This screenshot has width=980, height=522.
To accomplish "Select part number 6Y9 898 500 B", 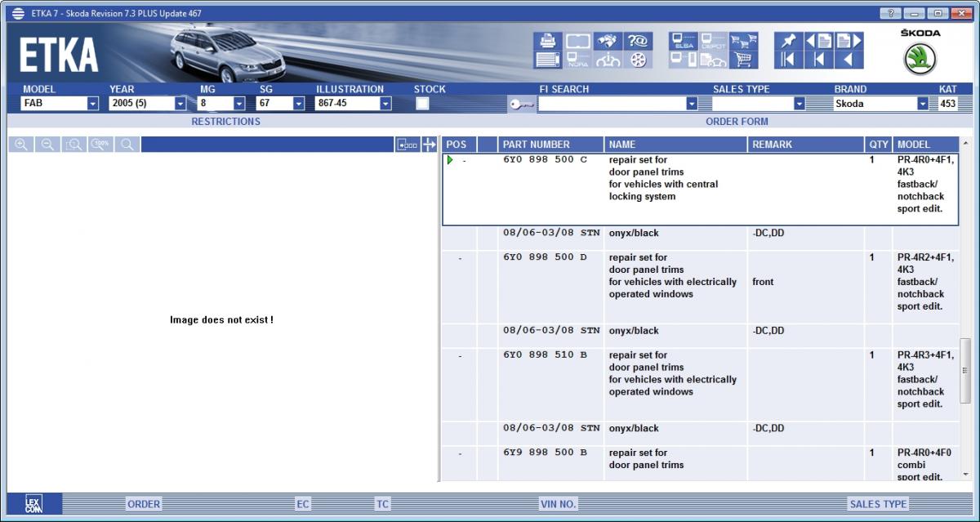I will [x=545, y=453].
